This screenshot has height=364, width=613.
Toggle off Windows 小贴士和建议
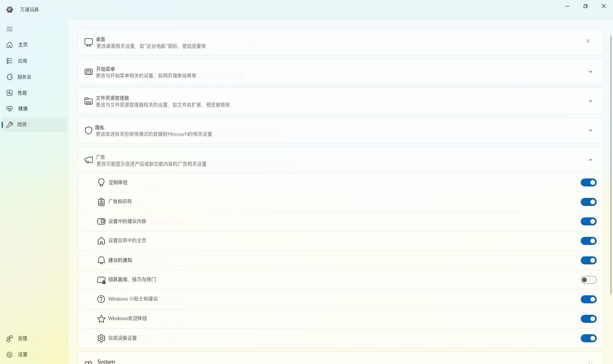pos(588,299)
